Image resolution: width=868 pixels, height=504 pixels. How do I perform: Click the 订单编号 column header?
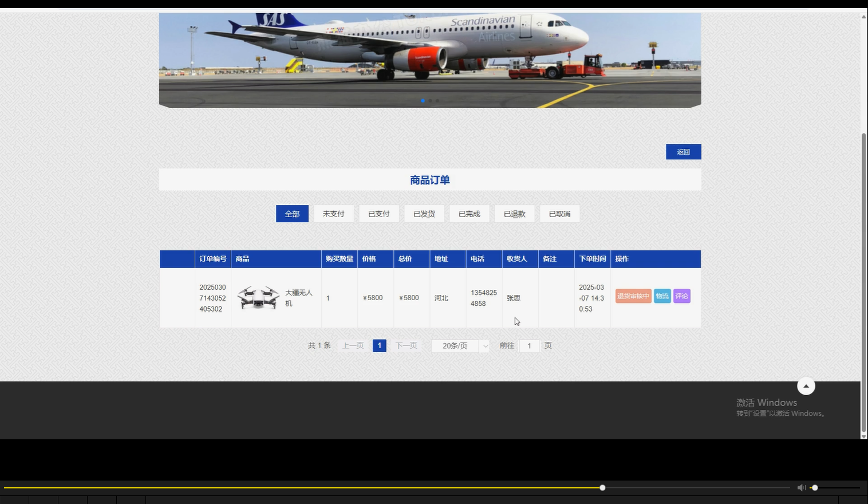point(213,259)
